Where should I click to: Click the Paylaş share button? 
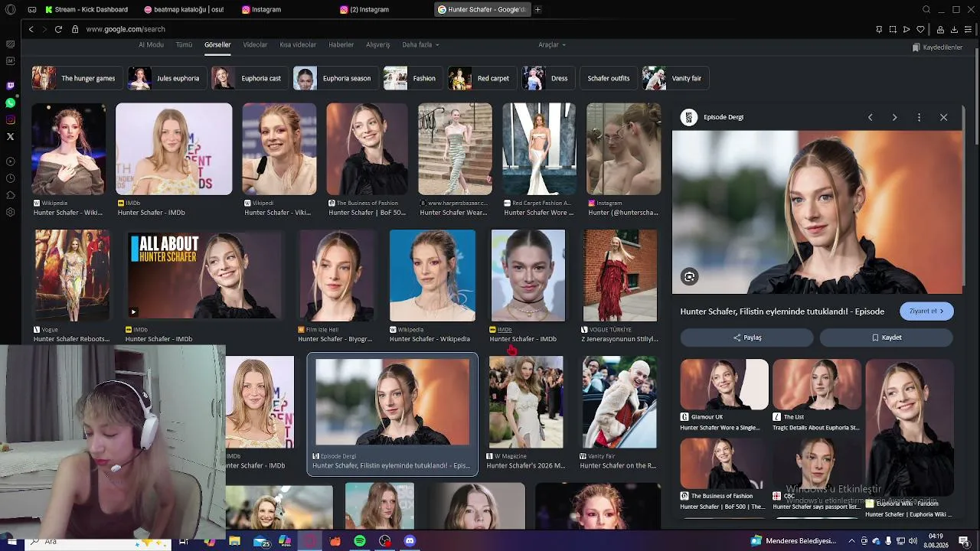[x=746, y=337]
